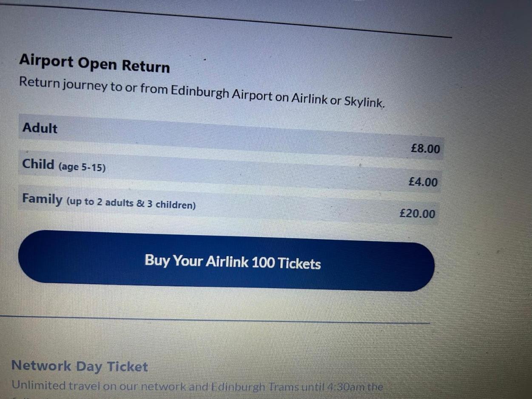Click the "(age 5-15)" note beside Child
The image size is (532, 399).
click(82, 167)
